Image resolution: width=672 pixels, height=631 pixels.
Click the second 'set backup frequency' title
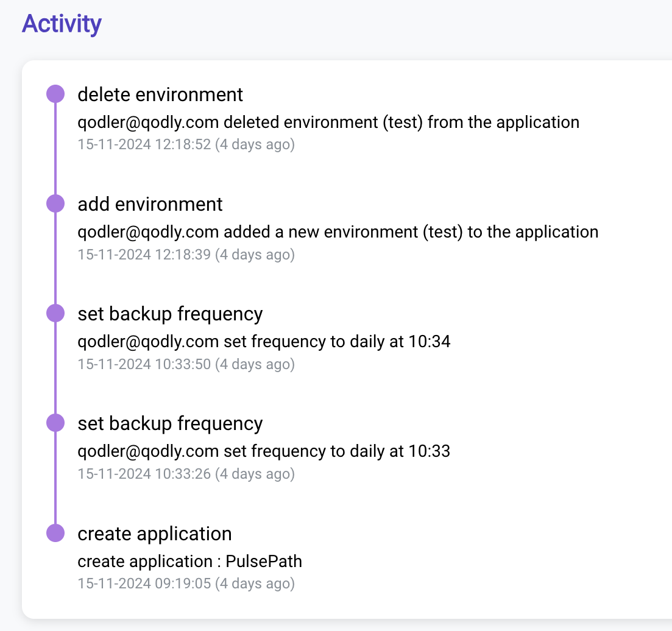pos(170,424)
